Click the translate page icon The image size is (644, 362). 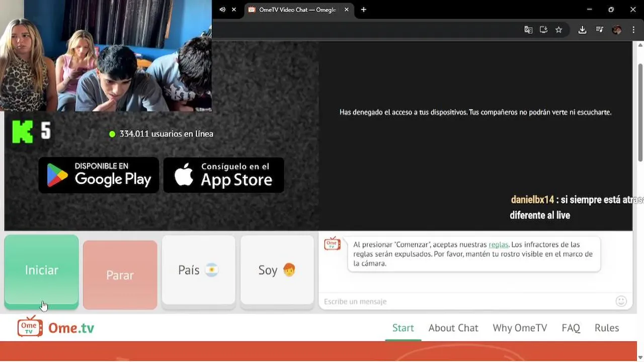pyautogui.click(x=528, y=30)
